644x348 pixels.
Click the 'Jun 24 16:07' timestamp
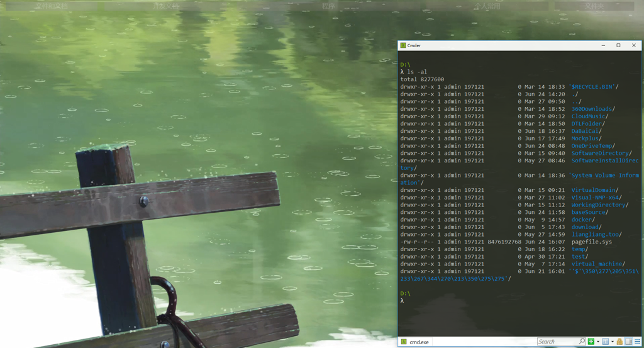pyautogui.click(x=545, y=242)
